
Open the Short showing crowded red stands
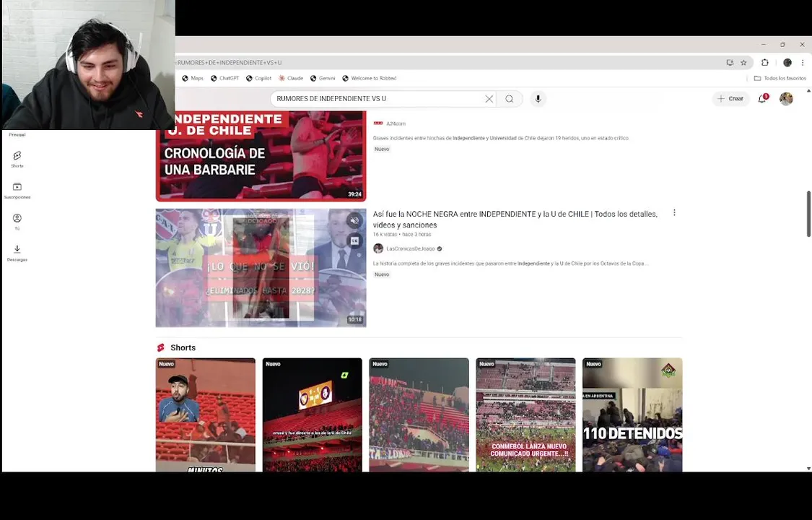pyautogui.click(x=419, y=415)
